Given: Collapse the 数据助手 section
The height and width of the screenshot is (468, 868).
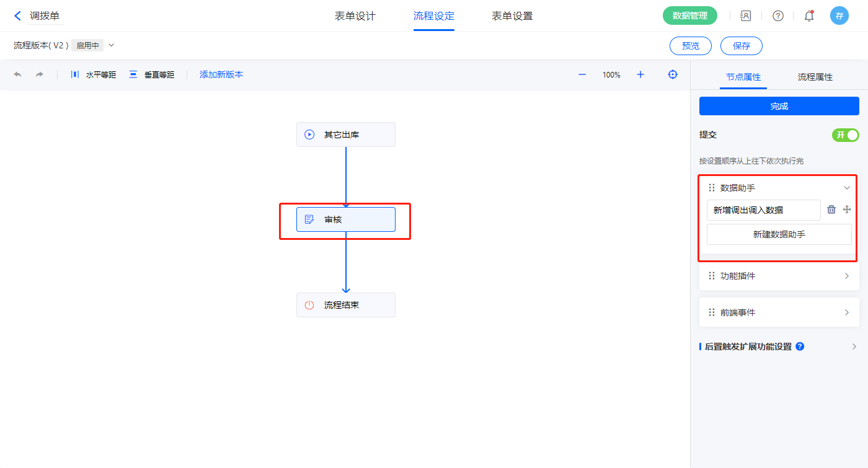Looking at the screenshot, I should coord(846,188).
